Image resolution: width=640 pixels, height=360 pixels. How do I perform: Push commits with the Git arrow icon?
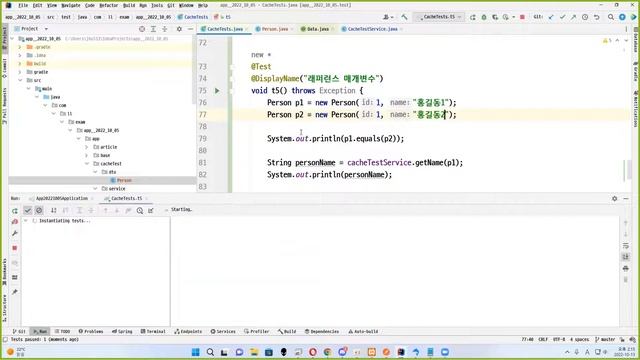(x=573, y=17)
